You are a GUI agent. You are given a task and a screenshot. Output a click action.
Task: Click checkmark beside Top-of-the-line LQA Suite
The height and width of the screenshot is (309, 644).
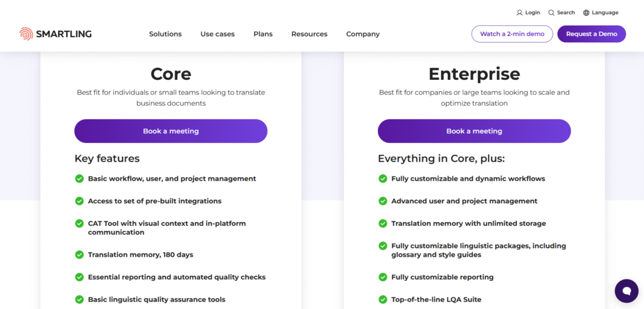(x=382, y=300)
